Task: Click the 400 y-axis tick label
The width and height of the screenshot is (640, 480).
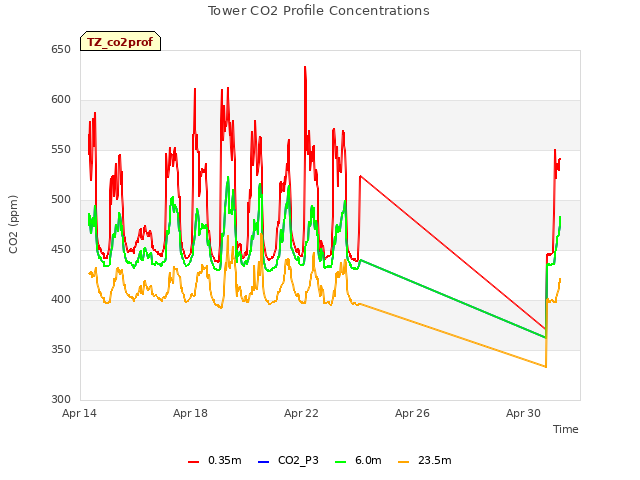Action: point(61,300)
